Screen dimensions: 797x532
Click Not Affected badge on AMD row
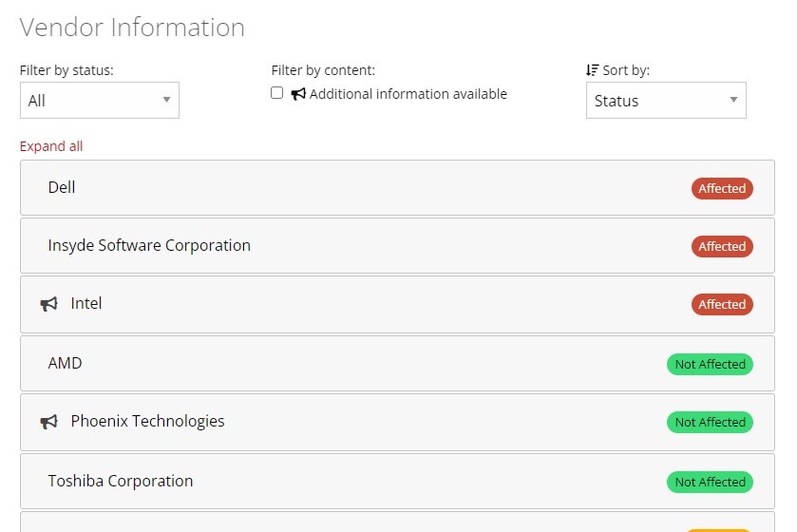click(x=710, y=364)
